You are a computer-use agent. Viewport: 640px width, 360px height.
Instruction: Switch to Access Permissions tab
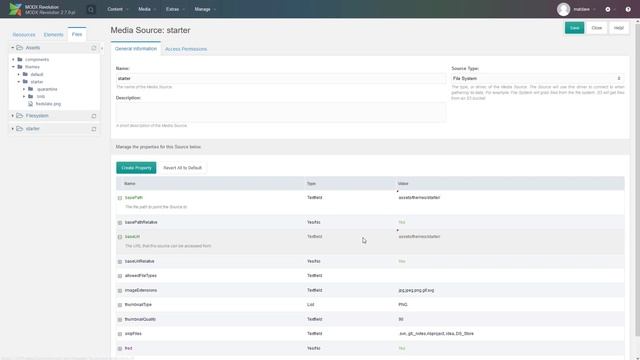186,49
